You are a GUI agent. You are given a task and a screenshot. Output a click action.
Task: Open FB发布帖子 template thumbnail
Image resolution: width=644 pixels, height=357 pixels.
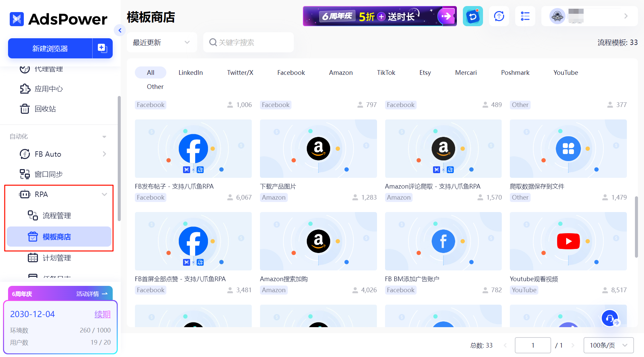point(193,149)
